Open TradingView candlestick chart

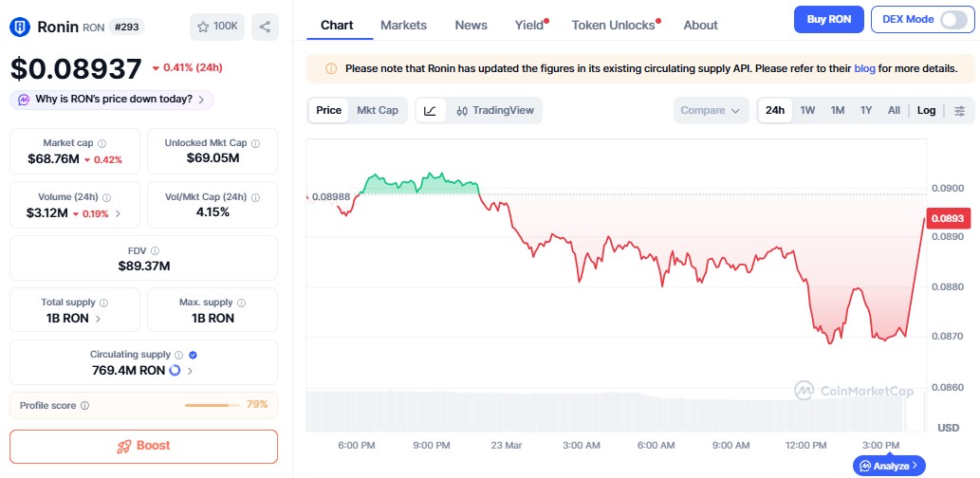(x=494, y=111)
